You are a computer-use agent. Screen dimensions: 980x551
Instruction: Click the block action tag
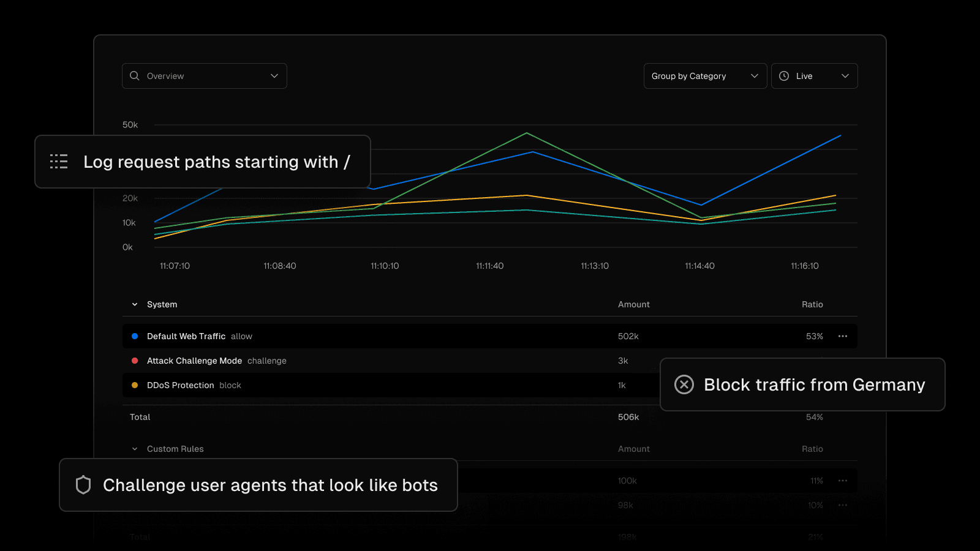pyautogui.click(x=230, y=385)
